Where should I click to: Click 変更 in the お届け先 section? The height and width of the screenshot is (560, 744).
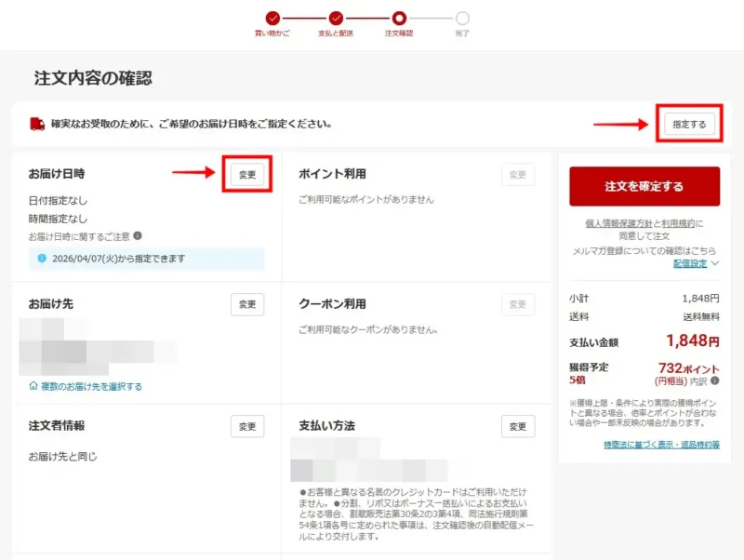click(246, 304)
